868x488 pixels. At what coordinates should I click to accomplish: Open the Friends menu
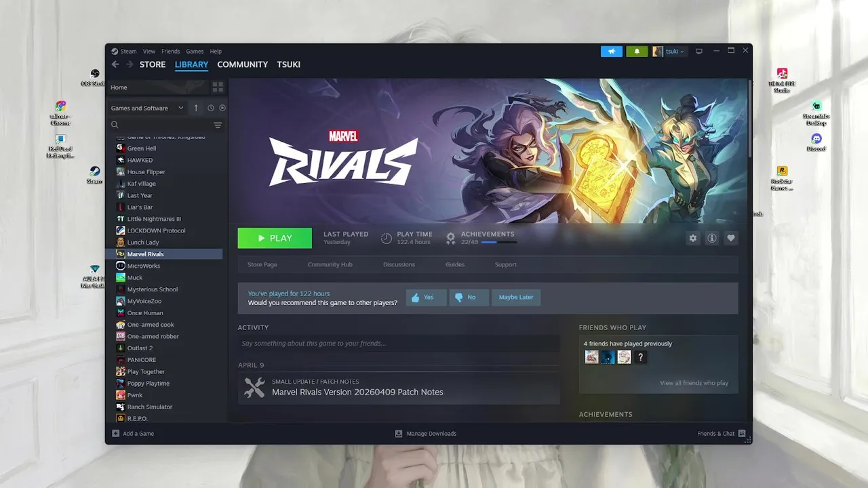tap(170, 52)
